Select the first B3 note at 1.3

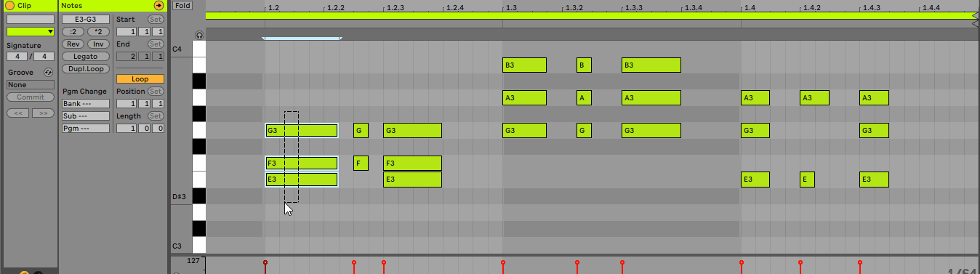pyautogui.click(x=524, y=65)
